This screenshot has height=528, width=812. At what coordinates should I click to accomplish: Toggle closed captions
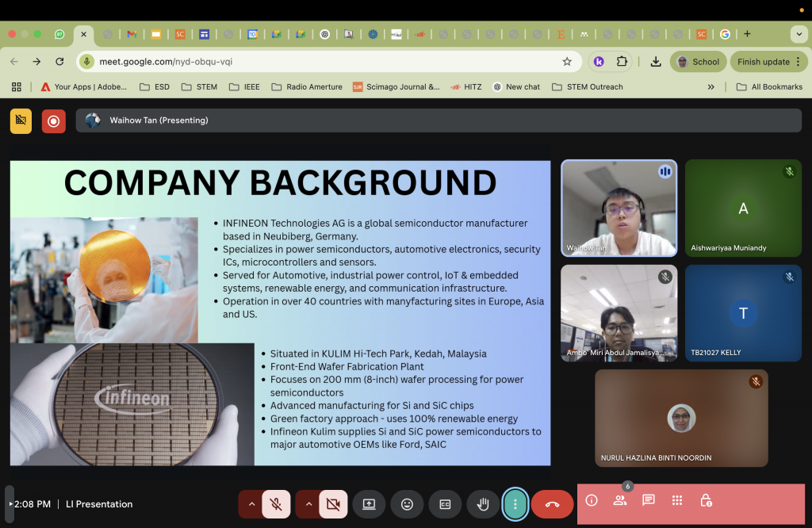click(445, 503)
